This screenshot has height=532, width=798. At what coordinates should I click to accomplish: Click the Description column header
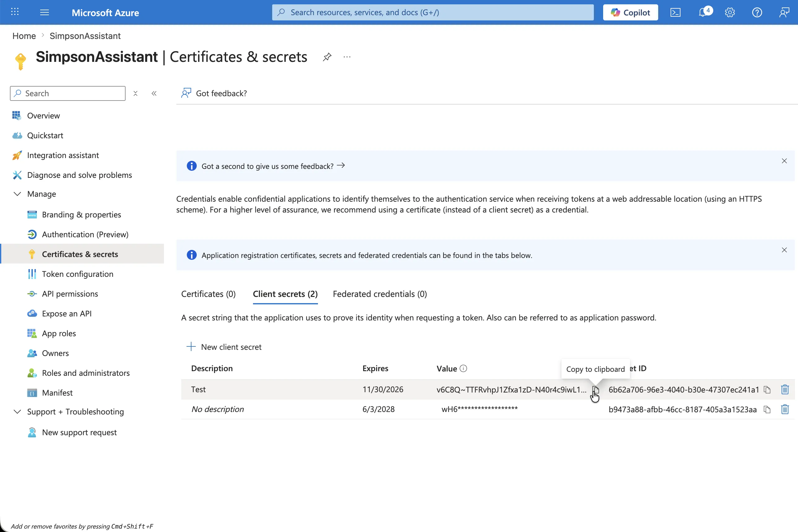(x=212, y=368)
